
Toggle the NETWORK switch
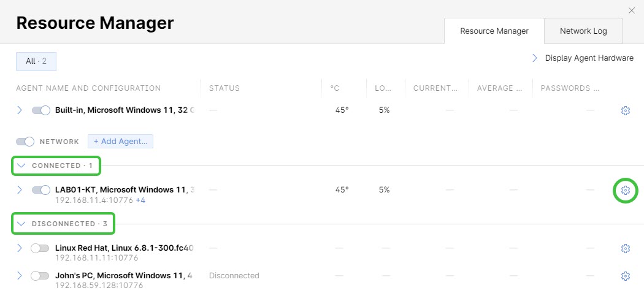25,142
